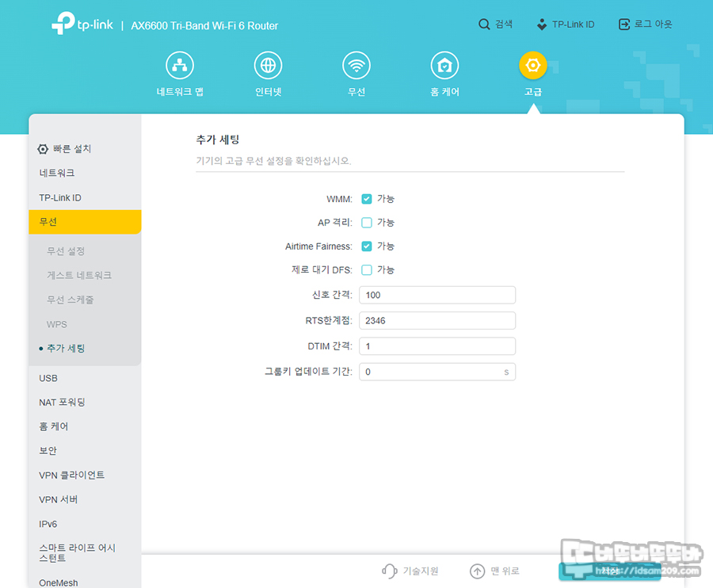The width and height of the screenshot is (713, 588).
Task: Open VPN 클라이언트 in the sidebar
Action: [72, 475]
